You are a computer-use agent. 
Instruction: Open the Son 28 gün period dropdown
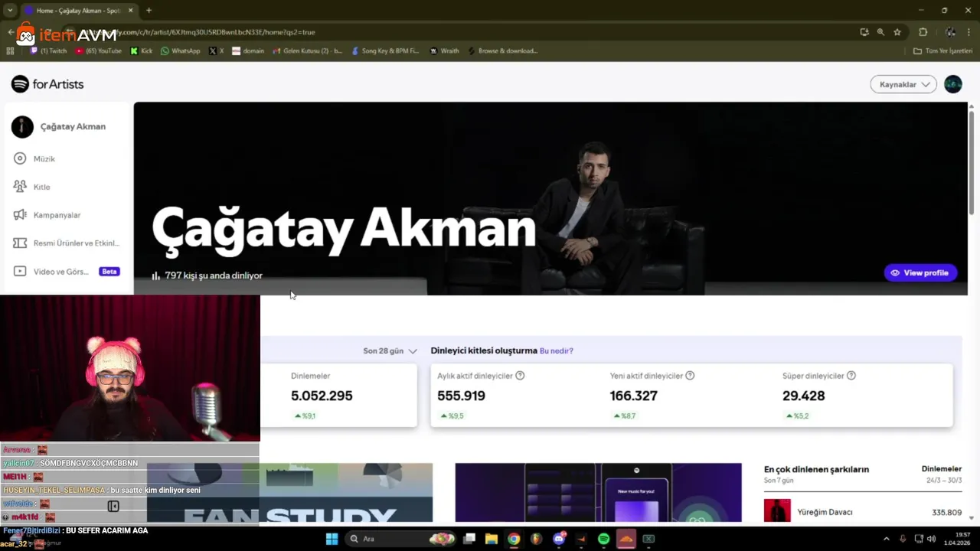coord(390,350)
